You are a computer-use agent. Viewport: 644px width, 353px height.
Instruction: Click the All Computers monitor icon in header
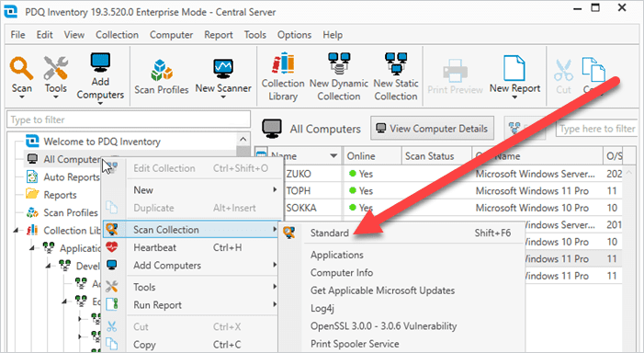[272, 128]
